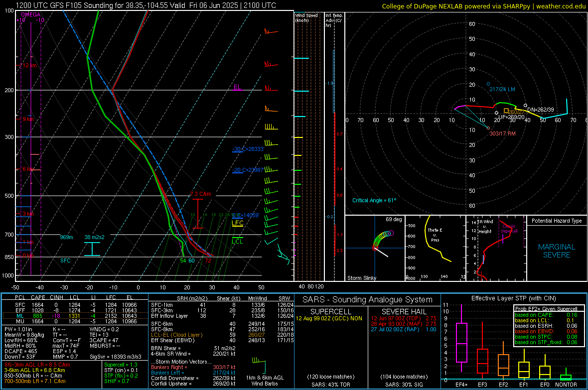Click the red "Bunkers Right =" label

[169, 367]
